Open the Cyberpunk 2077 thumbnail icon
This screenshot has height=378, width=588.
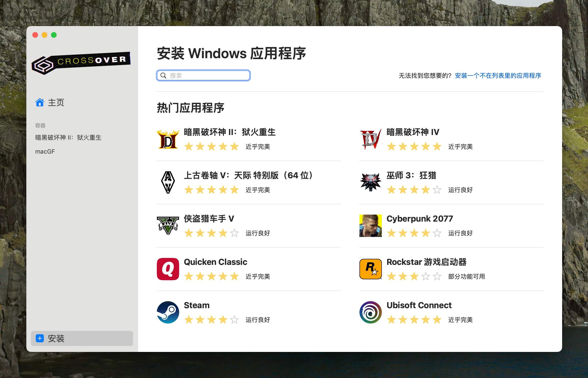pos(370,225)
